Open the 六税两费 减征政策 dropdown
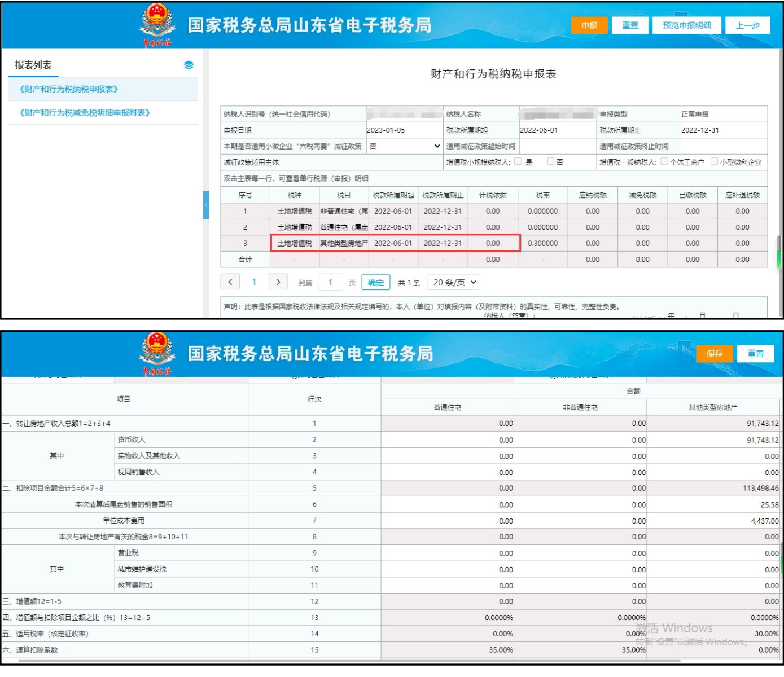Image resolution: width=784 pixels, height=677 pixels. 404,146
